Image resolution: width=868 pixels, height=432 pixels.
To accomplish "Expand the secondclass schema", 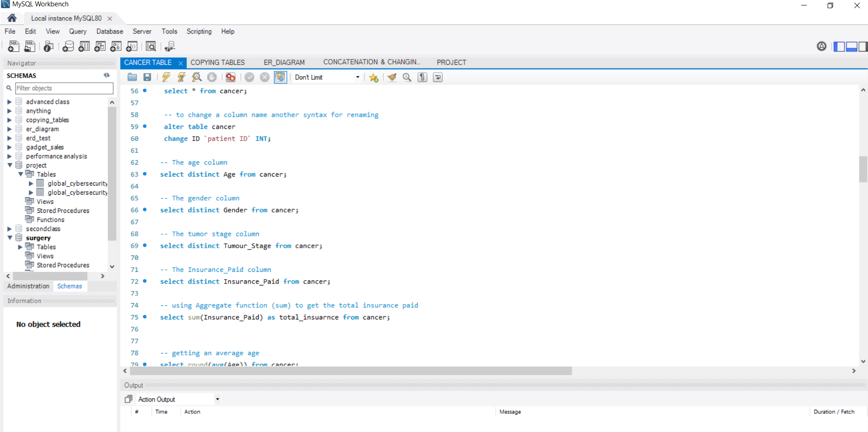I will [10, 229].
